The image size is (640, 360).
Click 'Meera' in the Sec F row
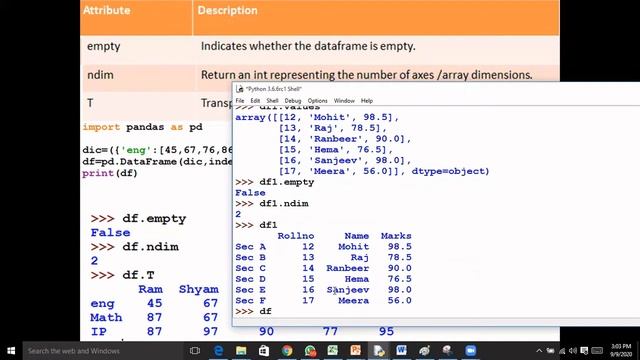[x=353, y=301]
